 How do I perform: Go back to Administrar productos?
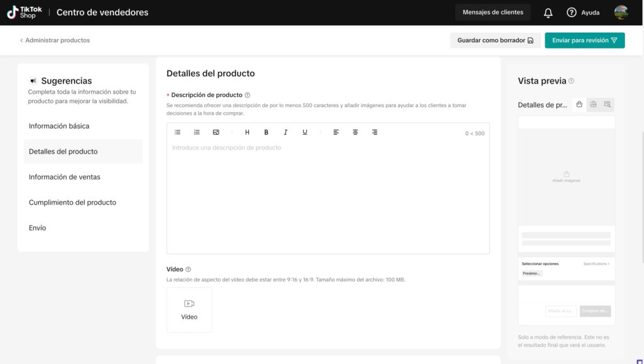coord(55,40)
